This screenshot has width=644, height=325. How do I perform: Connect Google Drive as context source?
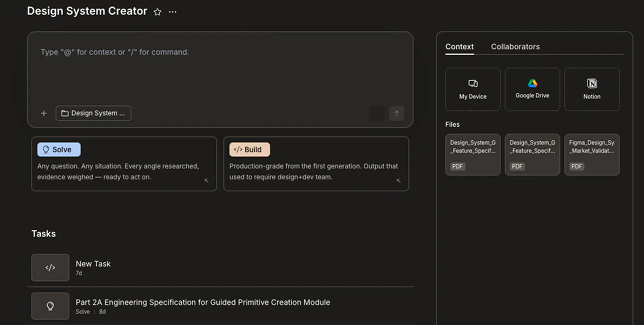(533, 89)
